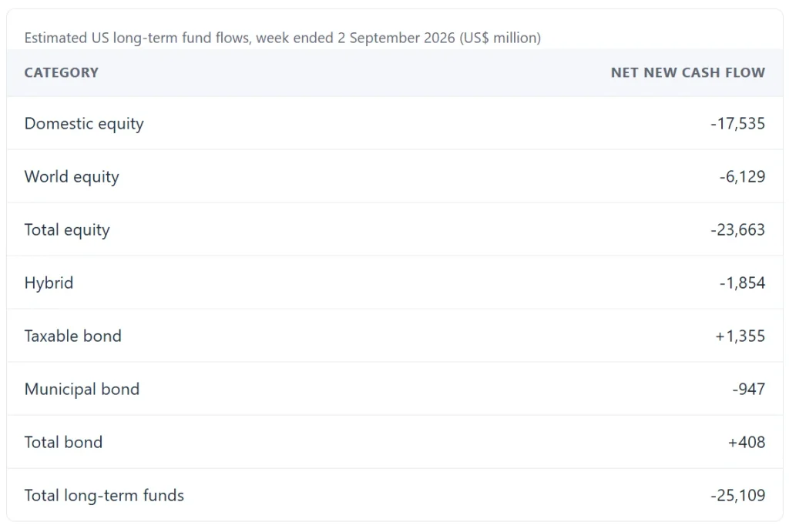
Task: Click the -6,129 World equity value
Action: [x=742, y=176]
